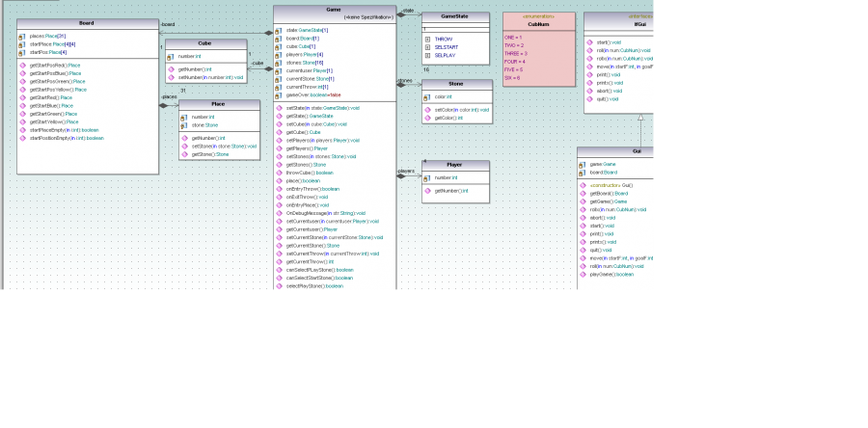Click the operation icon beside abort() in IGui
The image size is (868, 428).
[x=589, y=91]
